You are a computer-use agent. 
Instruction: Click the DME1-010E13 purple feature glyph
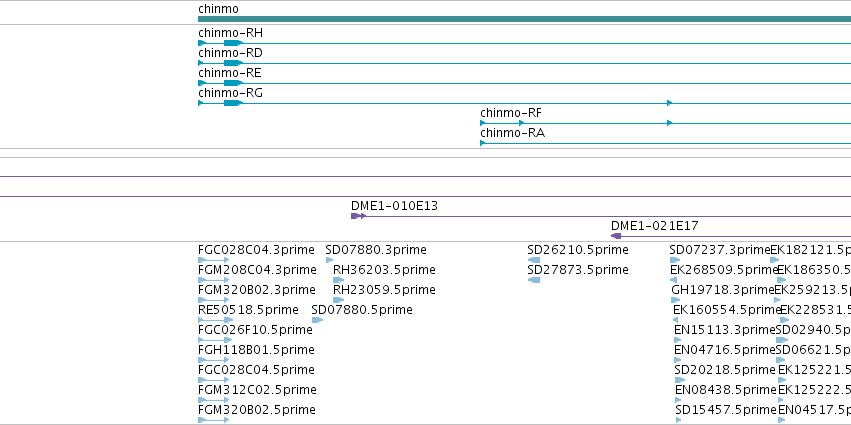[358, 216]
